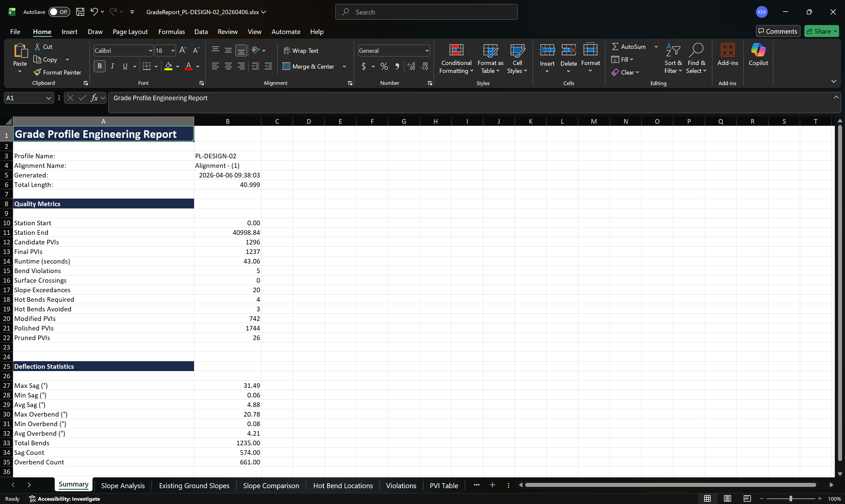
Task: Click the Borders icon
Action: (147, 66)
